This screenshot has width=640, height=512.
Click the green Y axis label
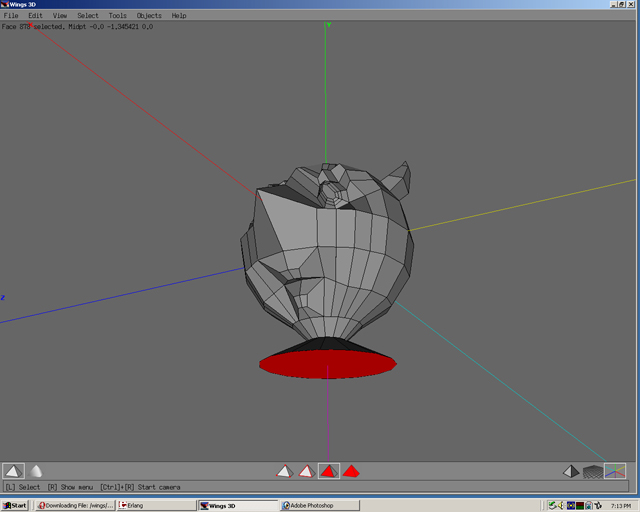point(329,25)
